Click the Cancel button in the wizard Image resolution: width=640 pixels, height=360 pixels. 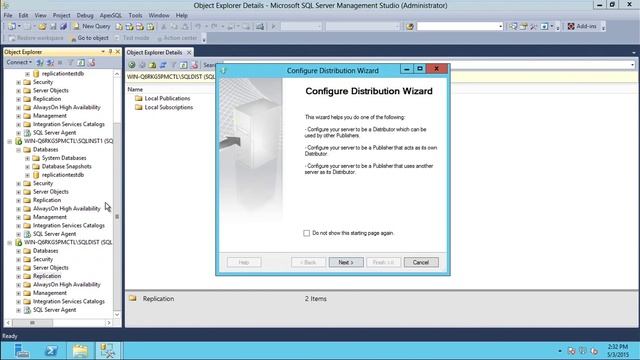click(421, 262)
